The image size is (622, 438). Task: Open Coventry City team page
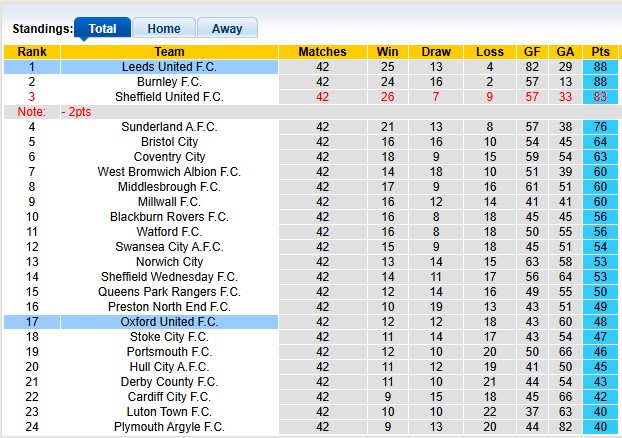169,157
